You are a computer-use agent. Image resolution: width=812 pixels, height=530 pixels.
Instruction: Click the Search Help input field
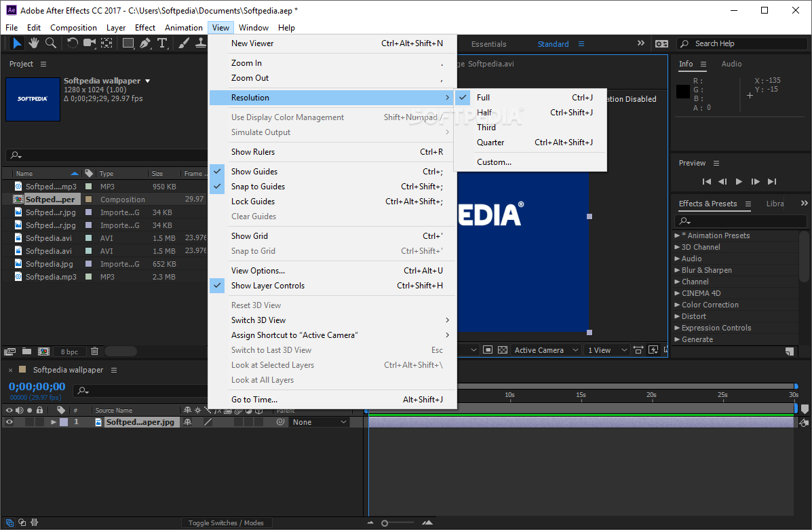pyautogui.click(x=741, y=43)
